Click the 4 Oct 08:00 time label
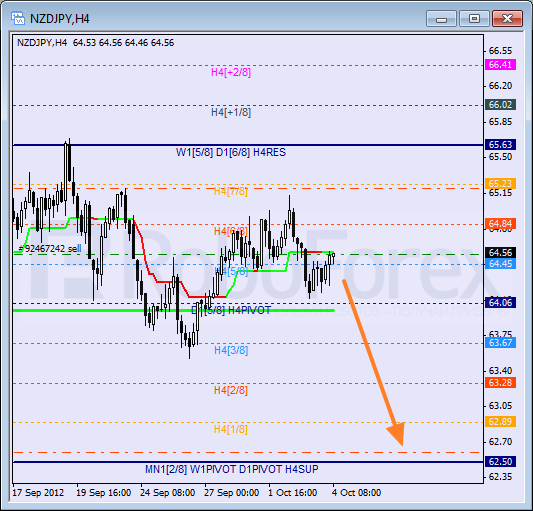This screenshot has height=511, width=533. (x=357, y=493)
